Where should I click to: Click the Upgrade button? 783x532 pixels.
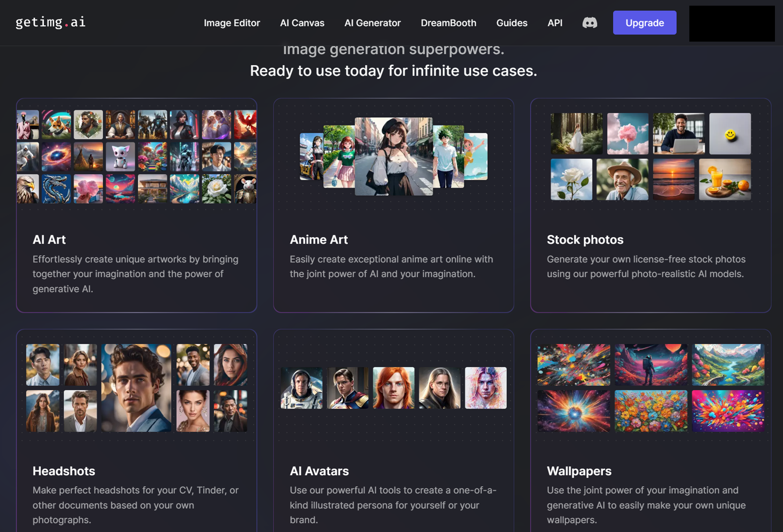coord(644,23)
